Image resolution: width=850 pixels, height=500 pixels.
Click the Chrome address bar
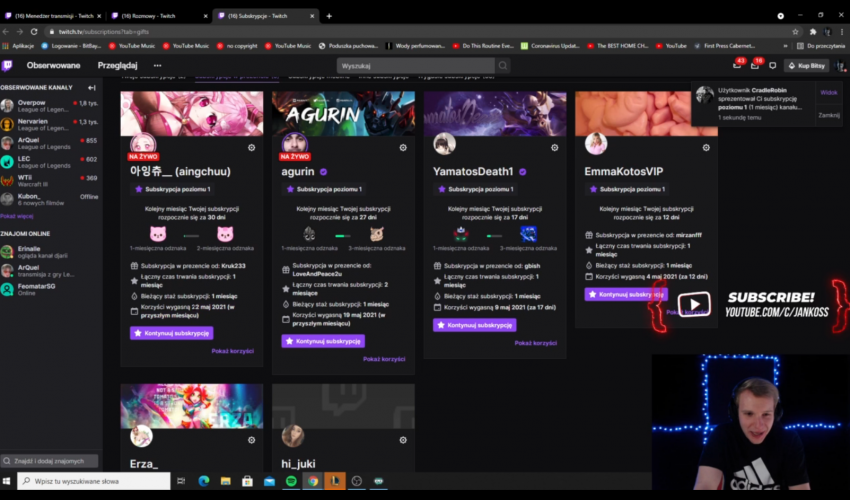pyautogui.click(x=417, y=32)
